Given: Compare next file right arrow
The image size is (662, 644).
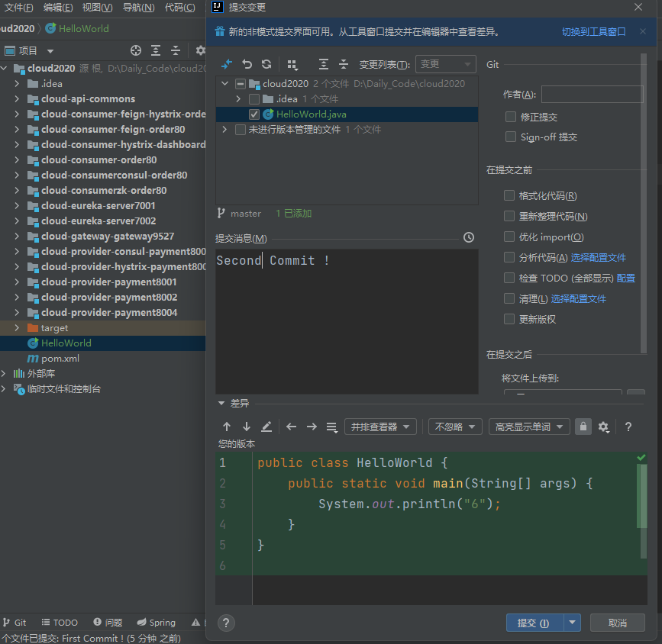Looking at the screenshot, I should (x=312, y=427).
